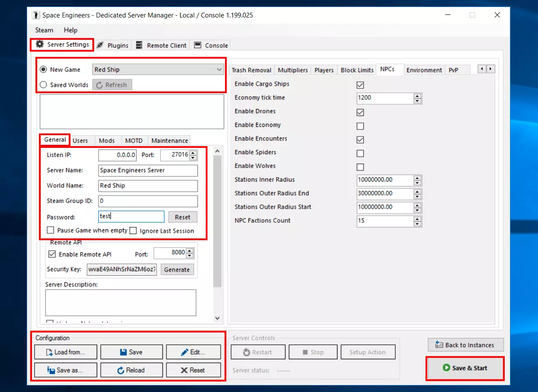This screenshot has height=392, width=538.
Task: Switch to the Users tab
Action: (80, 140)
